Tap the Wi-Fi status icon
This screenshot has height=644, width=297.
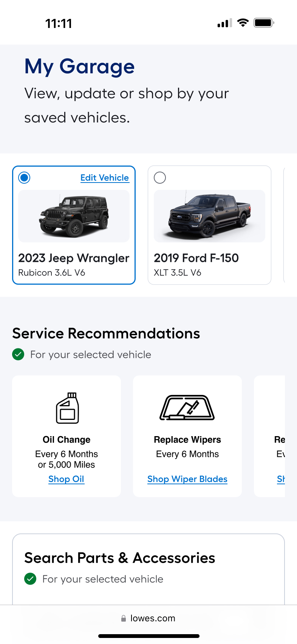click(243, 23)
